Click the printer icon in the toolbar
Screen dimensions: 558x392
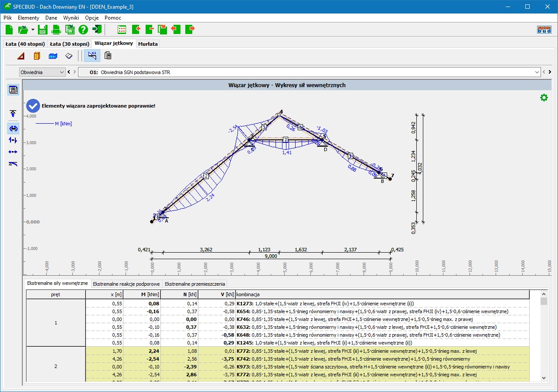56,30
